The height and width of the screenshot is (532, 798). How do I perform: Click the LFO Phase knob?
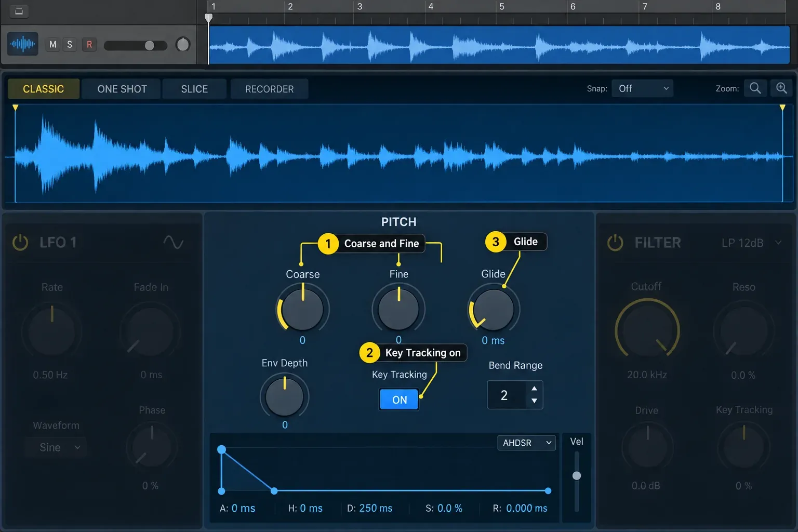tap(152, 447)
